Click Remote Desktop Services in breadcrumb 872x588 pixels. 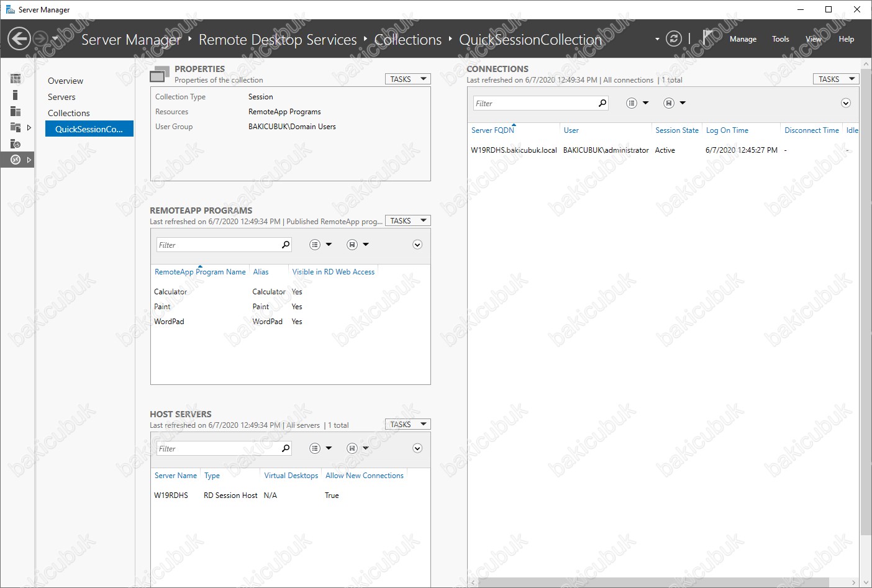coord(278,39)
